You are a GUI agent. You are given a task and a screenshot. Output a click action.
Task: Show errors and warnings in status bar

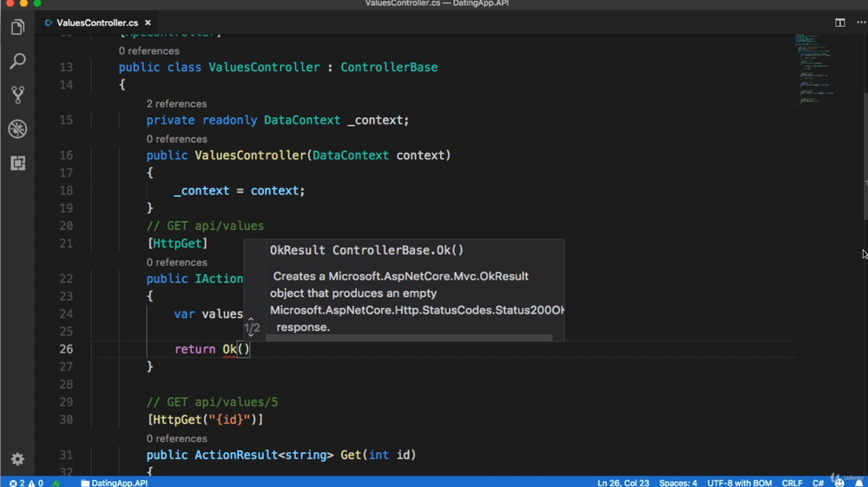[x=26, y=483]
